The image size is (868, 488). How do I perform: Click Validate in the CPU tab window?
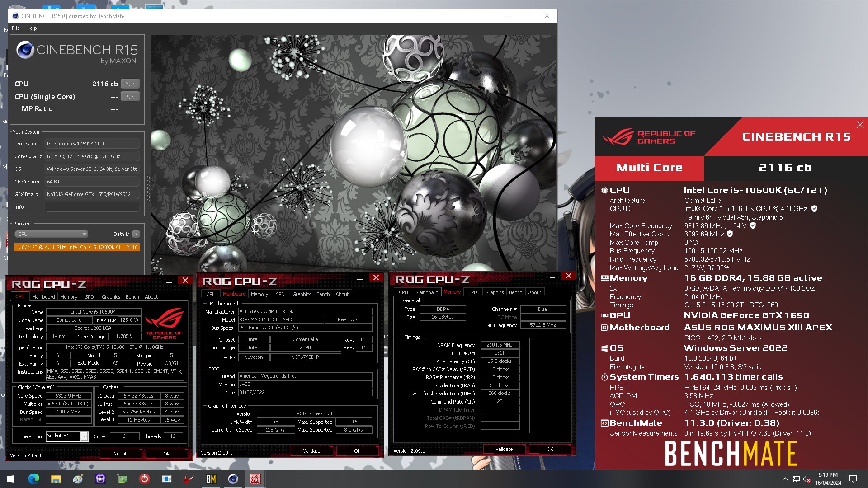(x=121, y=454)
